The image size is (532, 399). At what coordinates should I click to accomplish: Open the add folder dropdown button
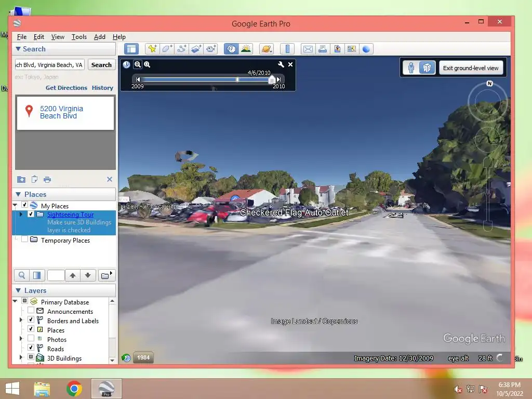point(107,275)
